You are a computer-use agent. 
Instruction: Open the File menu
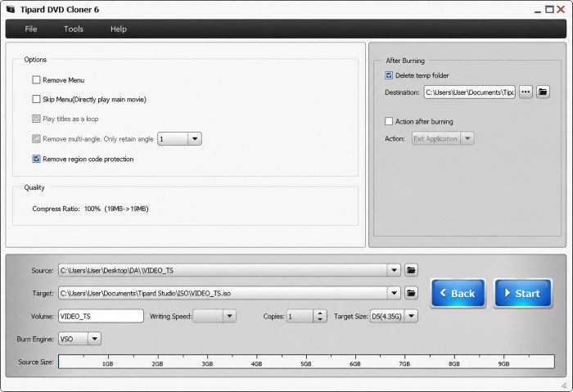tap(31, 29)
